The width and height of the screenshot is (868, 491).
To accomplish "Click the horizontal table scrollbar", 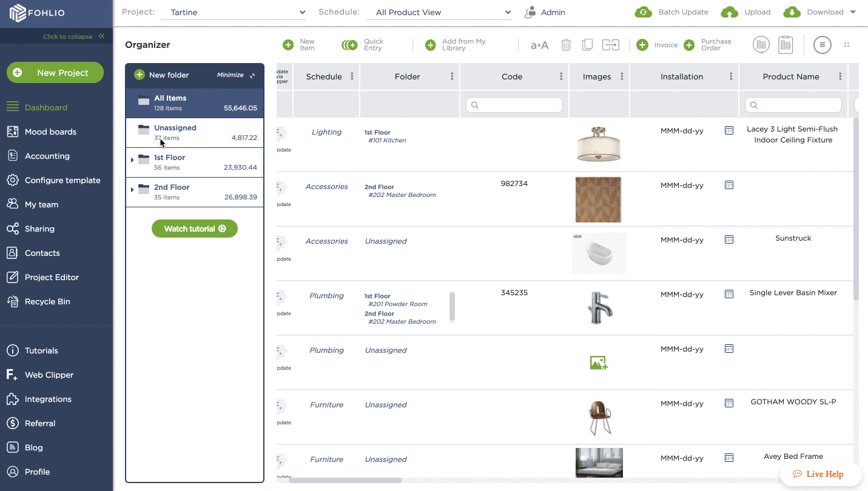I will pos(345,481).
